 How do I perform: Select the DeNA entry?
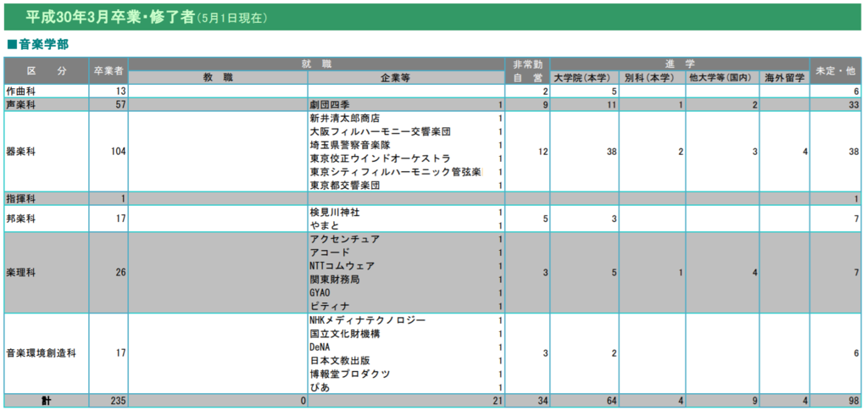tap(320, 347)
